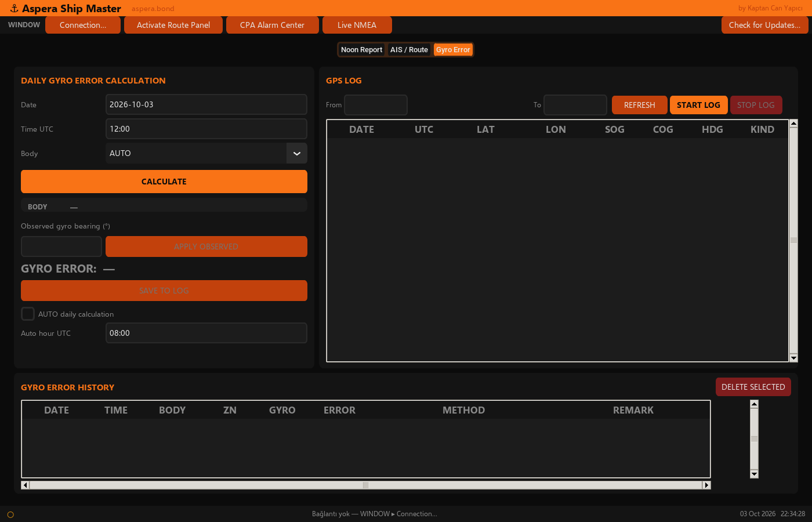Click the status bar connection message
The width and height of the screenshot is (812, 522).
click(x=375, y=514)
